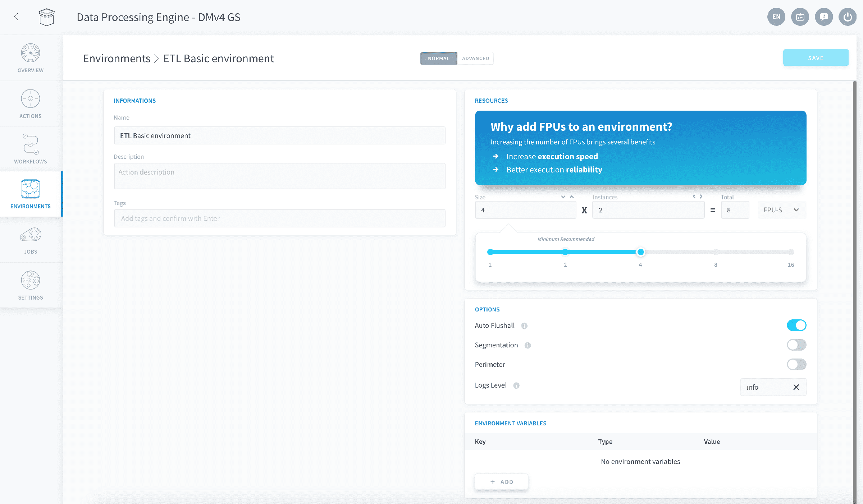Open the FPU-S type dropdown
This screenshot has width=863, height=504.
(781, 210)
